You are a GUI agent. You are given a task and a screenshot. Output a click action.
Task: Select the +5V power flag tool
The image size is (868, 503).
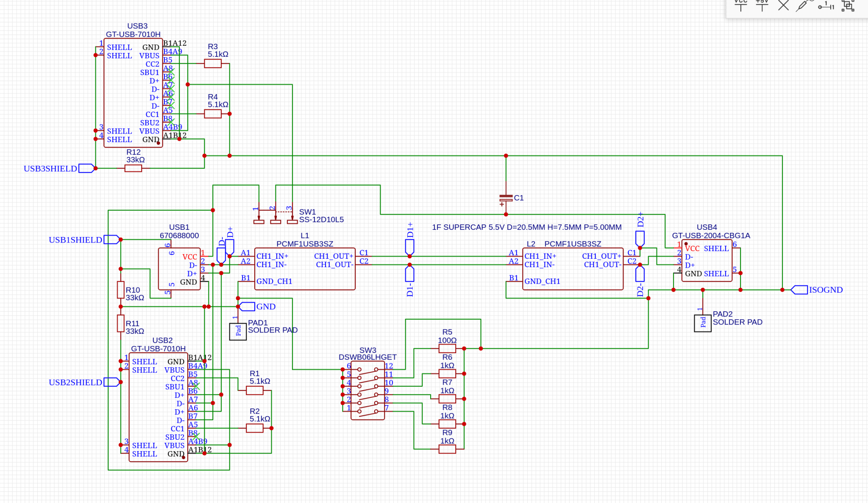pyautogui.click(x=762, y=5)
